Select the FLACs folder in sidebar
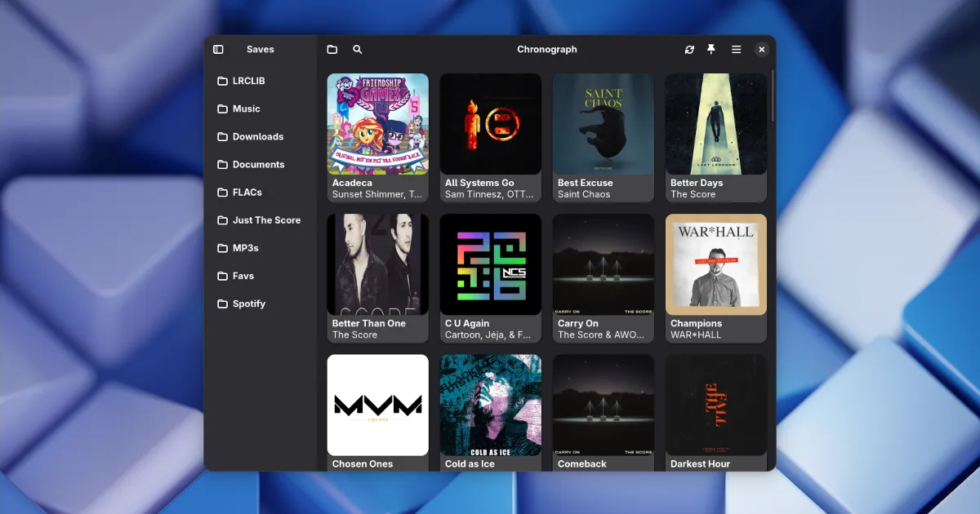 [247, 193]
